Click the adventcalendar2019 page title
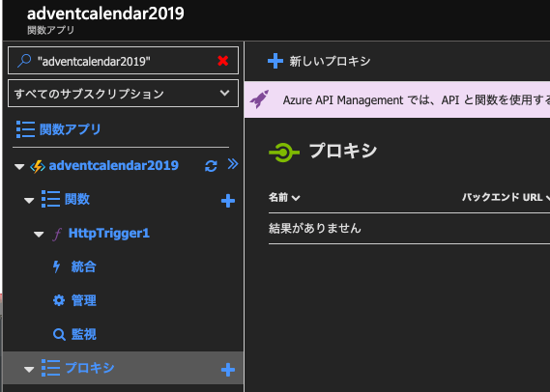550x392 pixels. (x=105, y=14)
